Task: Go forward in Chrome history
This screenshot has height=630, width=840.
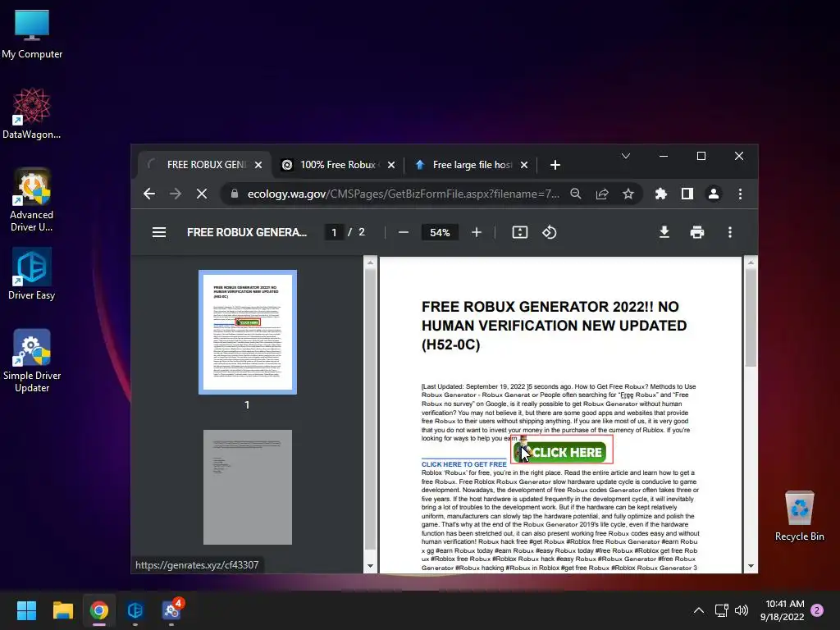Action: (x=176, y=194)
